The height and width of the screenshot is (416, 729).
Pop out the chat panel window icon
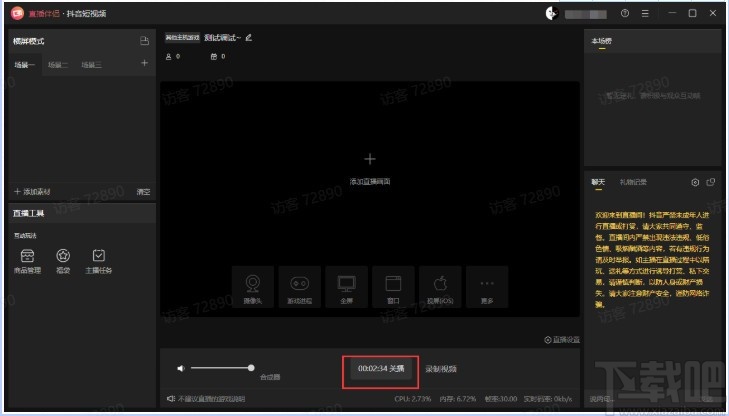point(710,182)
